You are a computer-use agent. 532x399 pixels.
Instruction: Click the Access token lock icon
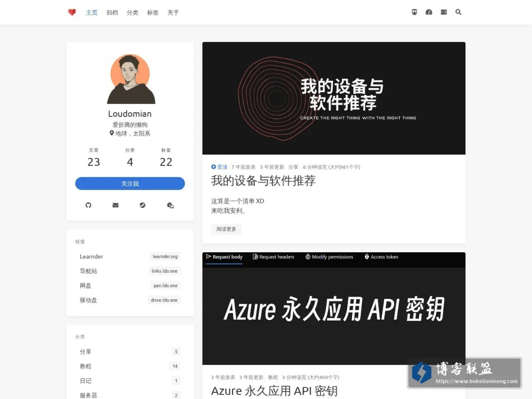click(x=367, y=257)
